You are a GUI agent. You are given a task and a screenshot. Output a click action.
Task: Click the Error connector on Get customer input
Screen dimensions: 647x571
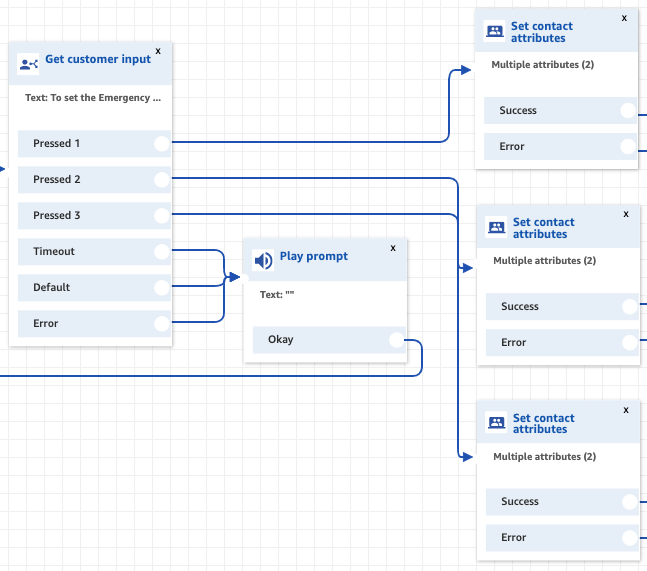click(x=162, y=323)
